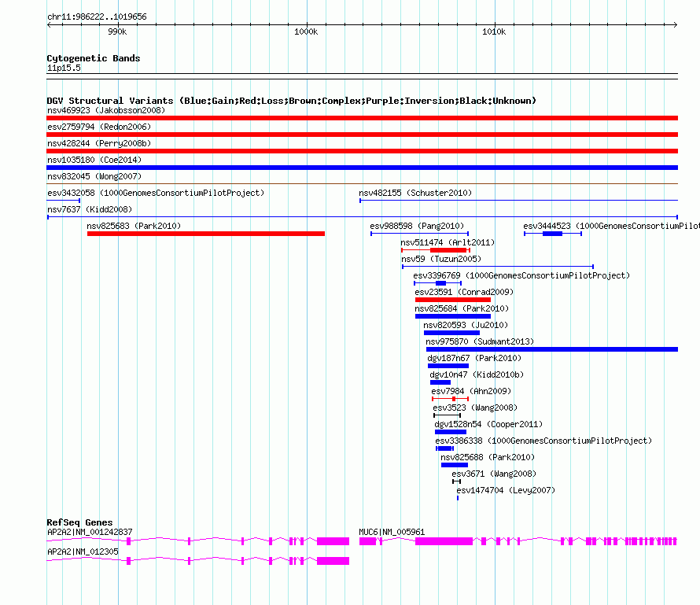
Task: Click the 1000k ruler mark
Action: tap(306, 31)
